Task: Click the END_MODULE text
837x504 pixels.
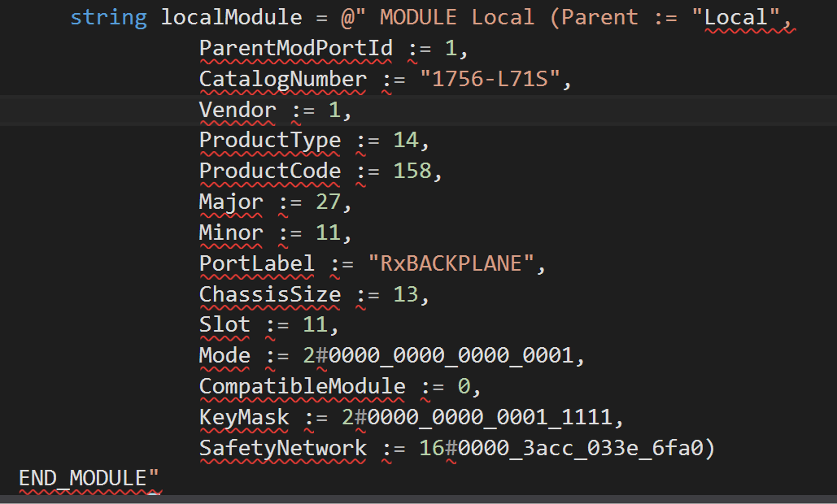Action: coord(83,479)
